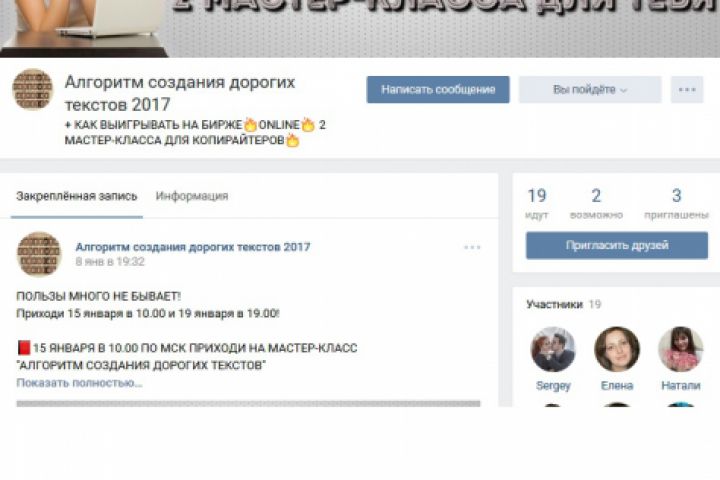Select the Закреплённая запись tab
The image size is (720, 480).
click(x=77, y=196)
